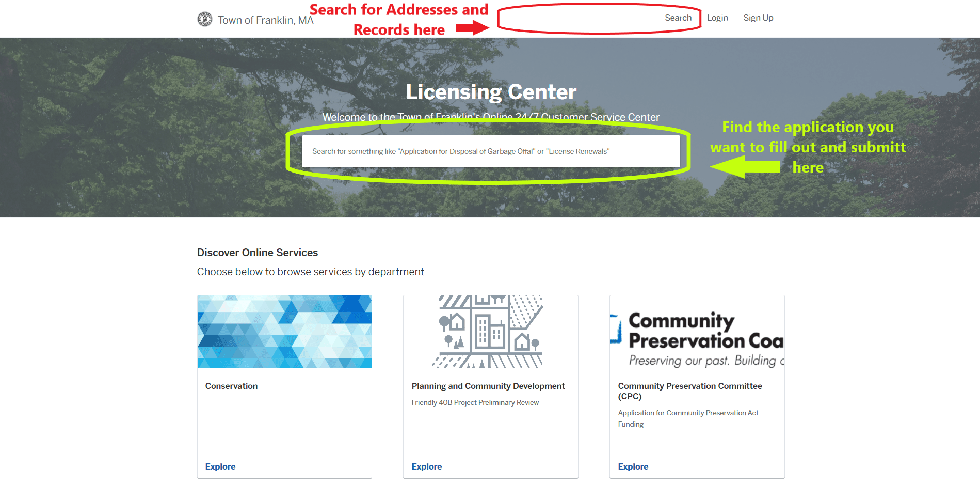Click the Licensing Center heading
Screen dimensions: 980x484
pyautogui.click(x=491, y=92)
